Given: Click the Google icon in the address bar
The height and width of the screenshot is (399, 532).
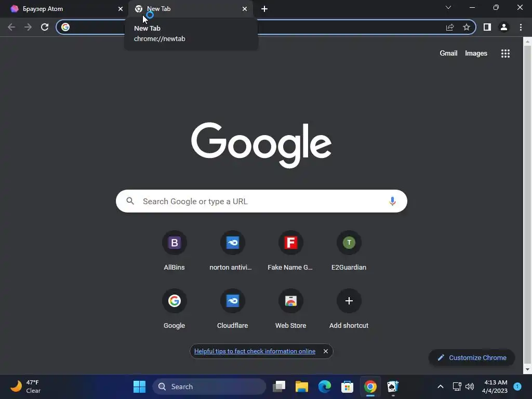Looking at the screenshot, I should pos(65,27).
